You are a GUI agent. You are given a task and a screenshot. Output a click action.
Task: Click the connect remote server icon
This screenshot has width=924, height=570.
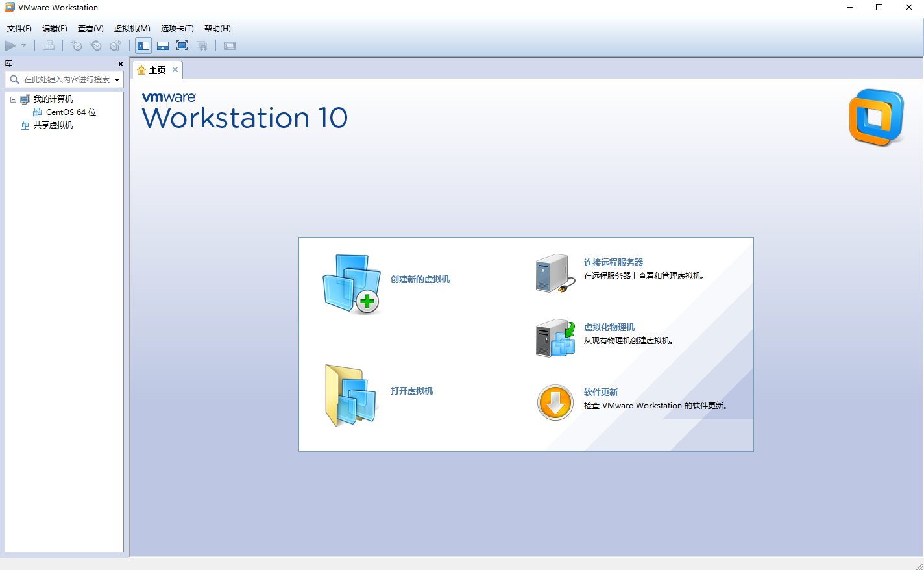tap(555, 273)
